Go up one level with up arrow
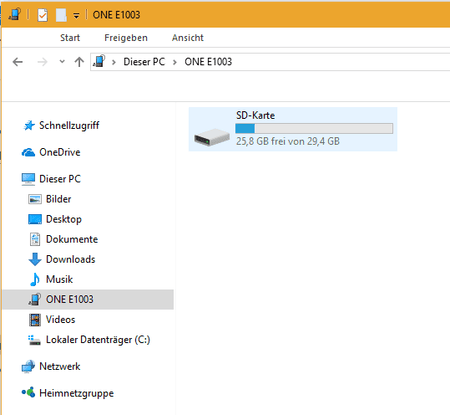This screenshot has width=450, height=415. click(x=79, y=62)
